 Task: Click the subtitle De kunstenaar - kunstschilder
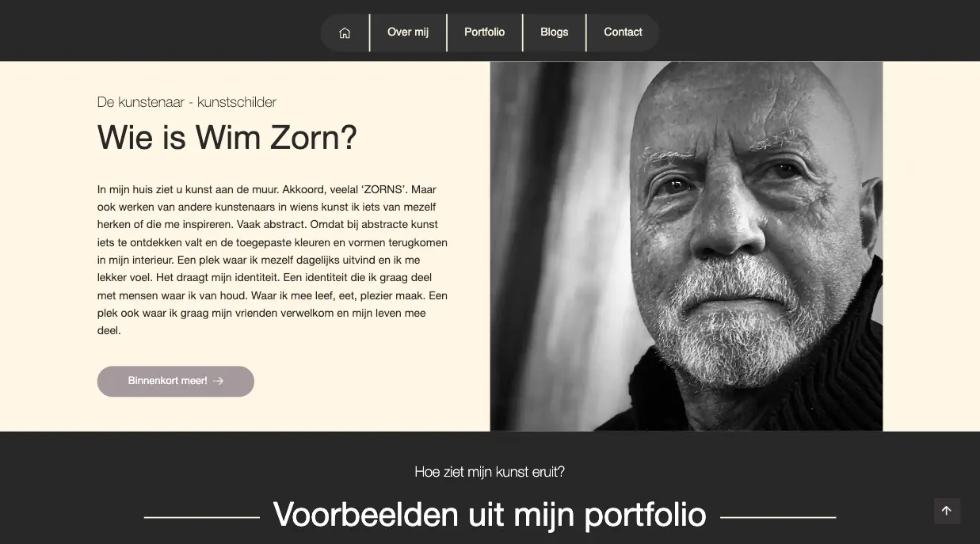point(187,102)
